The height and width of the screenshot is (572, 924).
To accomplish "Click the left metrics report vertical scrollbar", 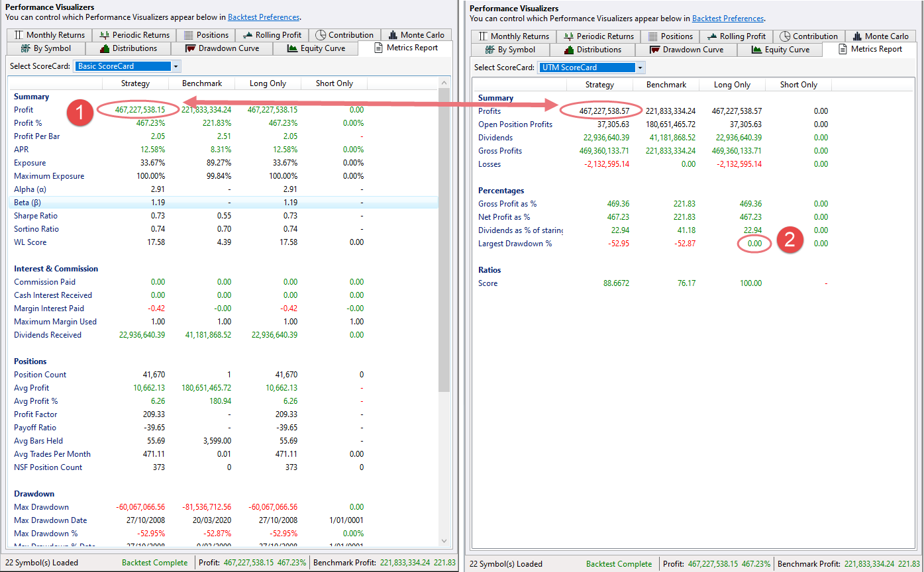I will (x=444, y=265).
